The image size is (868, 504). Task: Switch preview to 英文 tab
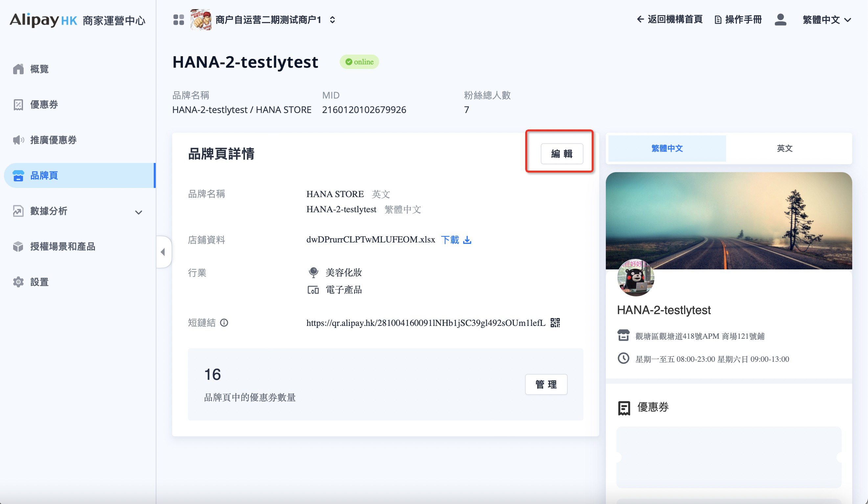coord(784,148)
